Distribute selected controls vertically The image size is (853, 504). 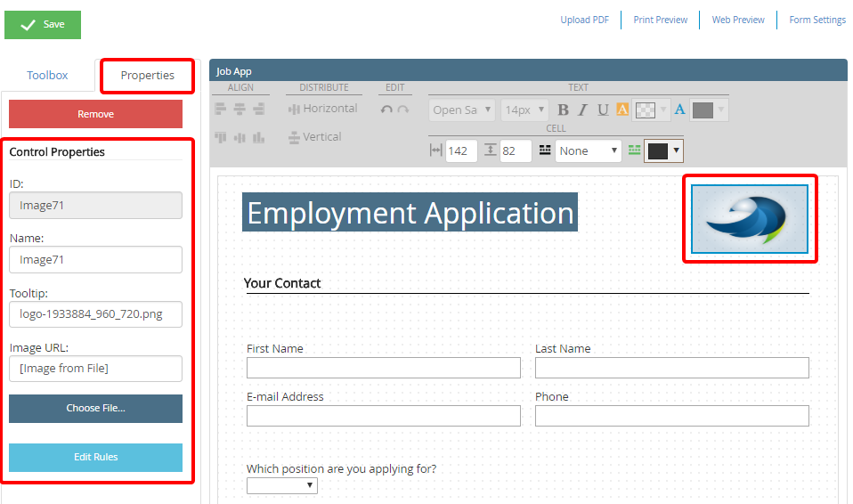314,137
